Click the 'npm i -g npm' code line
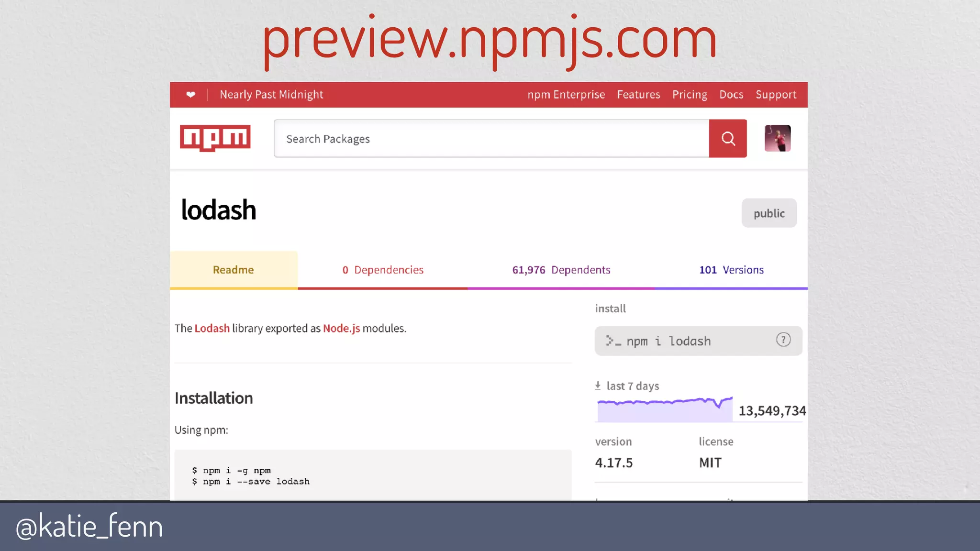This screenshot has width=980, height=551. coord(231,471)
